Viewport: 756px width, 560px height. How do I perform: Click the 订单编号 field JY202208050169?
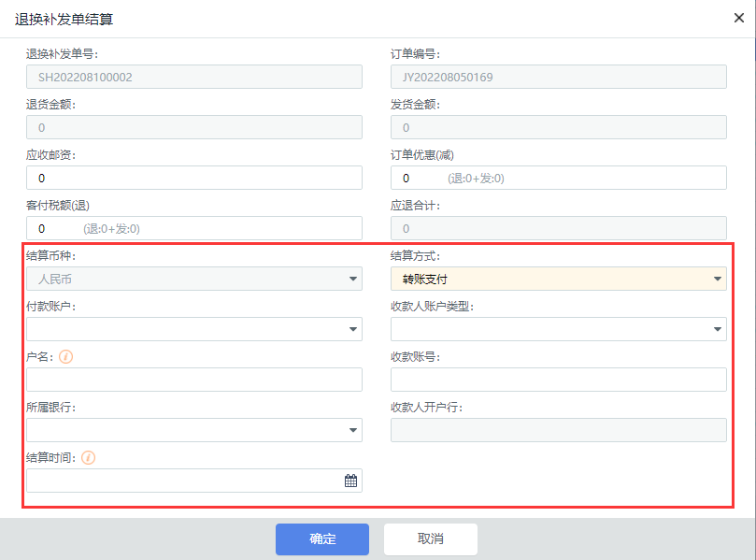pyautogui.click(x=558, y=77)
